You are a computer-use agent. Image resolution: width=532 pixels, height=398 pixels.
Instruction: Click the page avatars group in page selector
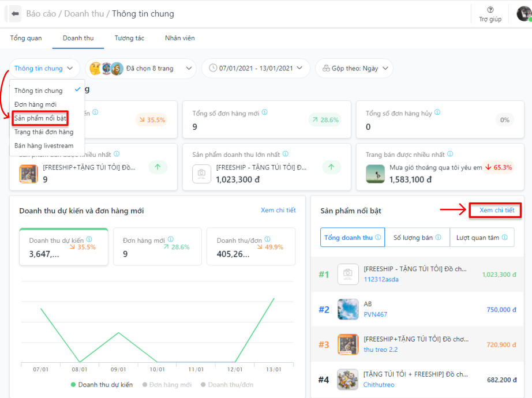(107, 69)
